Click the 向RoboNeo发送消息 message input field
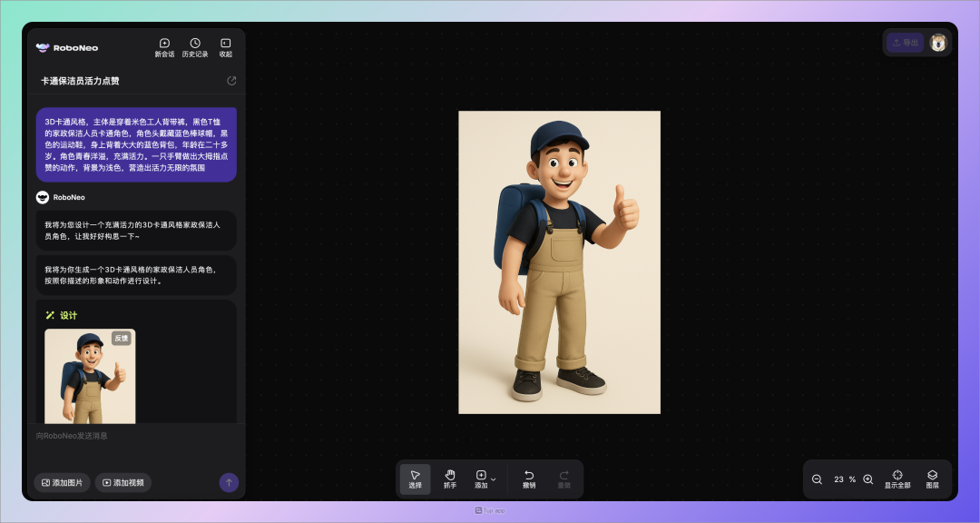Screen dimensions: 980x523 click(136, 437)
